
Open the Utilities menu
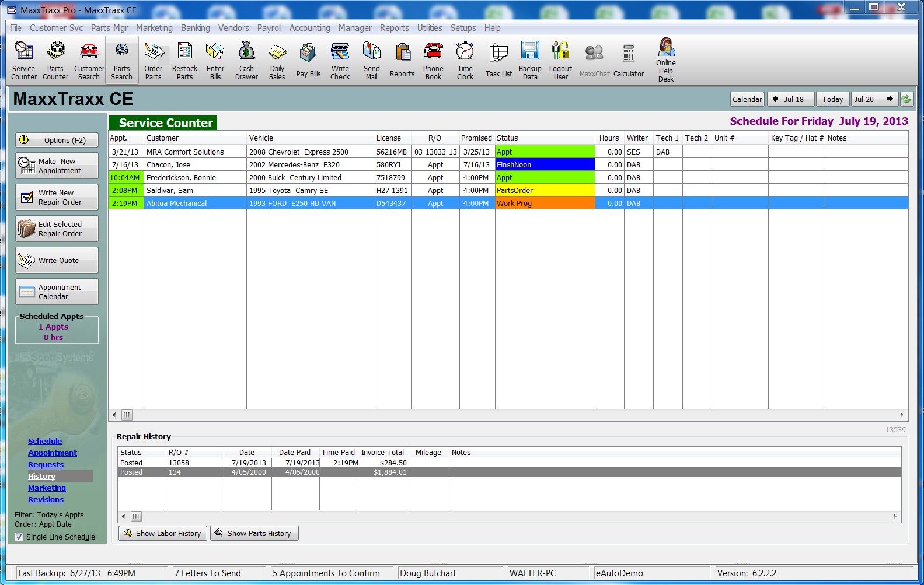click(430, 28)
